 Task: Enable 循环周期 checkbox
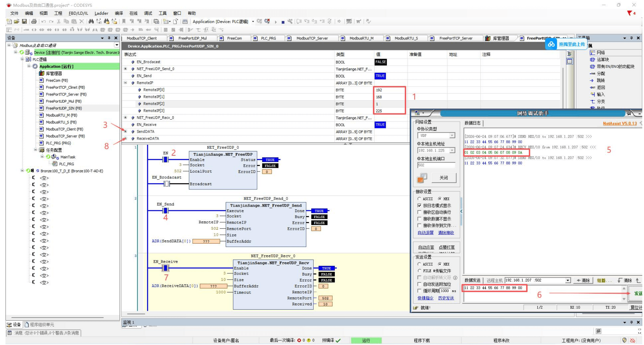419,291
